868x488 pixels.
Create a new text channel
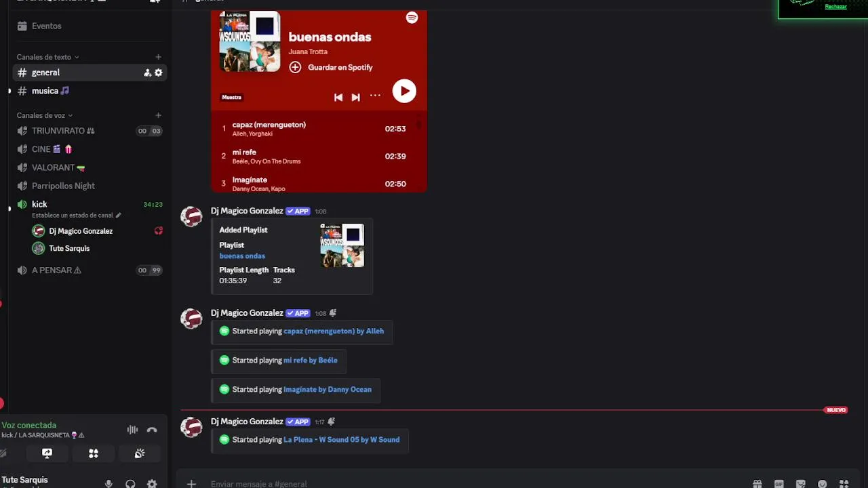click(x=158, y=57)
